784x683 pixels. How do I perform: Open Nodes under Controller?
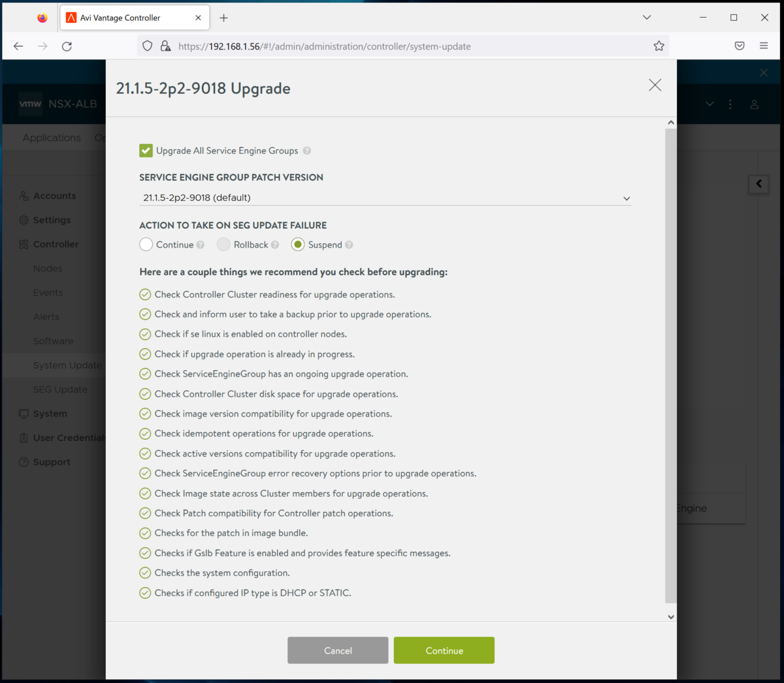pos(48,269)
